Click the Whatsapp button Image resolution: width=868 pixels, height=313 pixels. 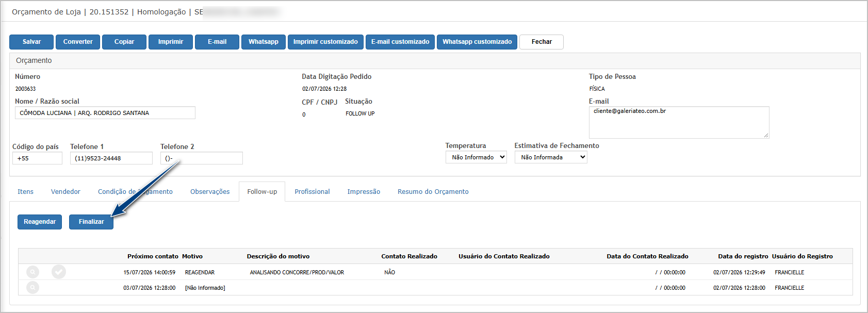tap(264, 42)
